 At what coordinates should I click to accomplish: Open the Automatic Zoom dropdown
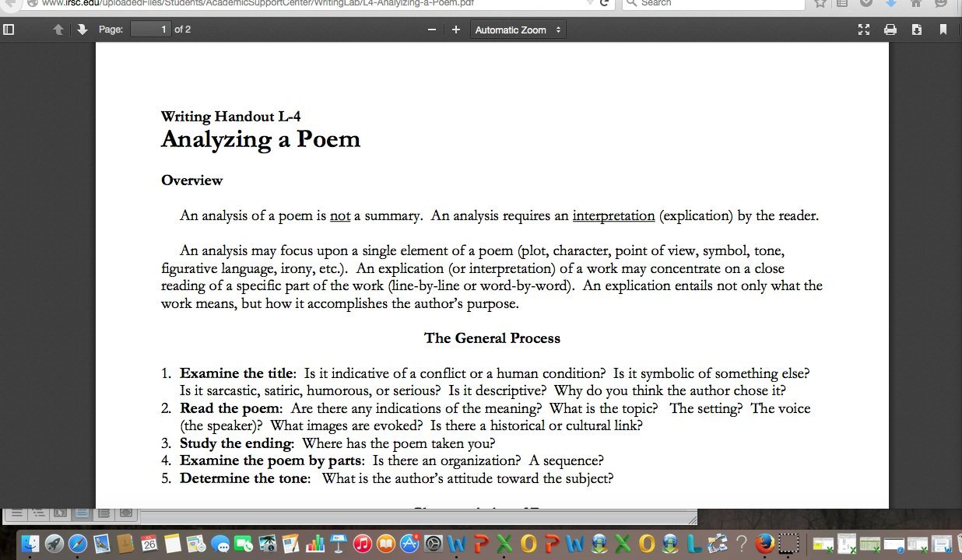tap(518, 30)
